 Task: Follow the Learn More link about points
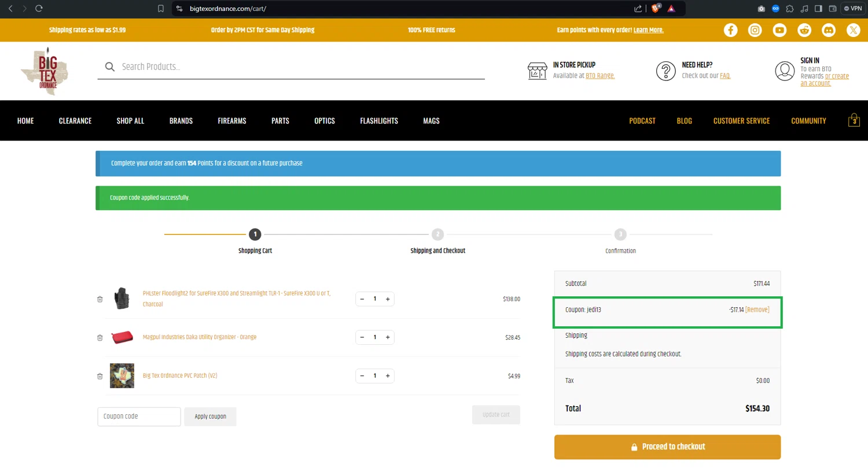(x=649, y=30)
